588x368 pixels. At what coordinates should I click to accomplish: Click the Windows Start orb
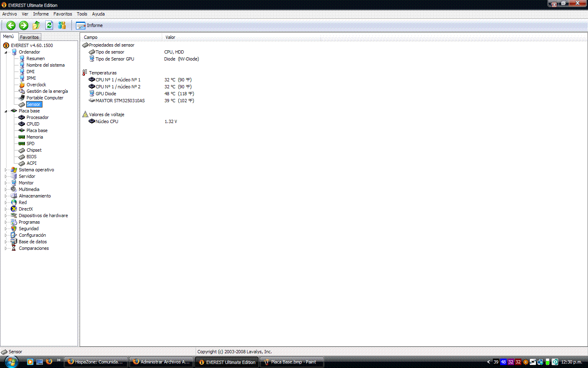(x=11, y=362)
